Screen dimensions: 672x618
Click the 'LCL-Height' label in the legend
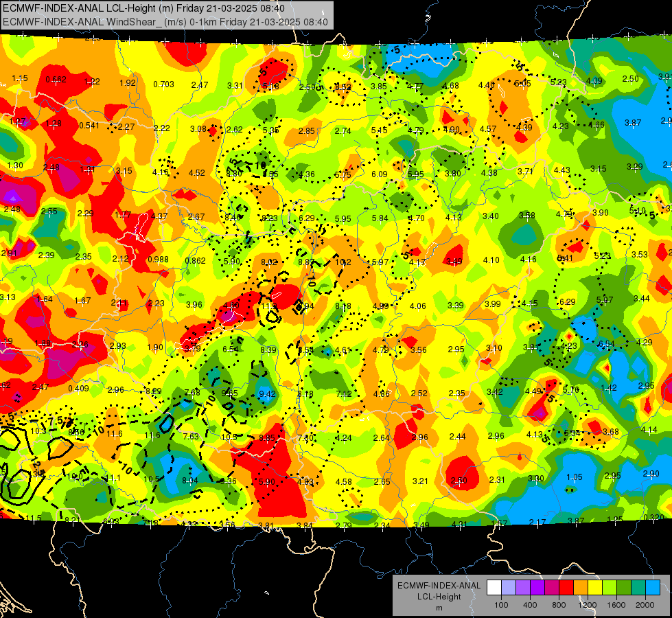pyautogui.click(x=439, y=597)
